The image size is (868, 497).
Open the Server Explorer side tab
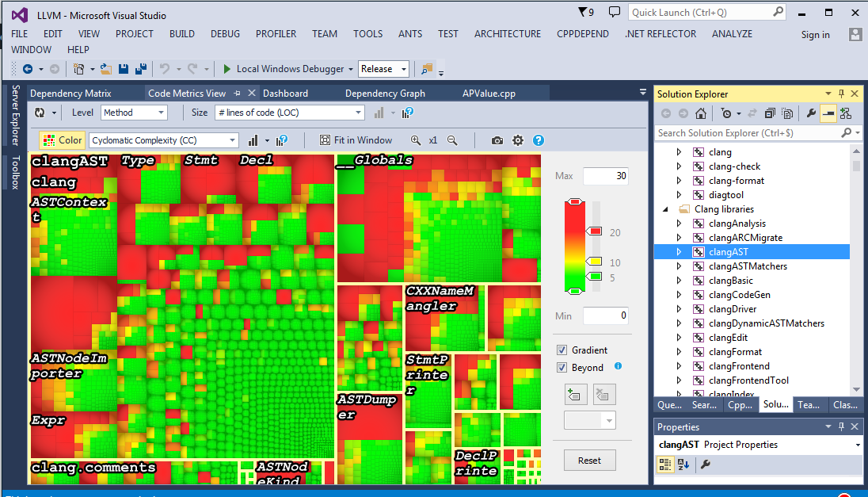click(x=16, y=115)
